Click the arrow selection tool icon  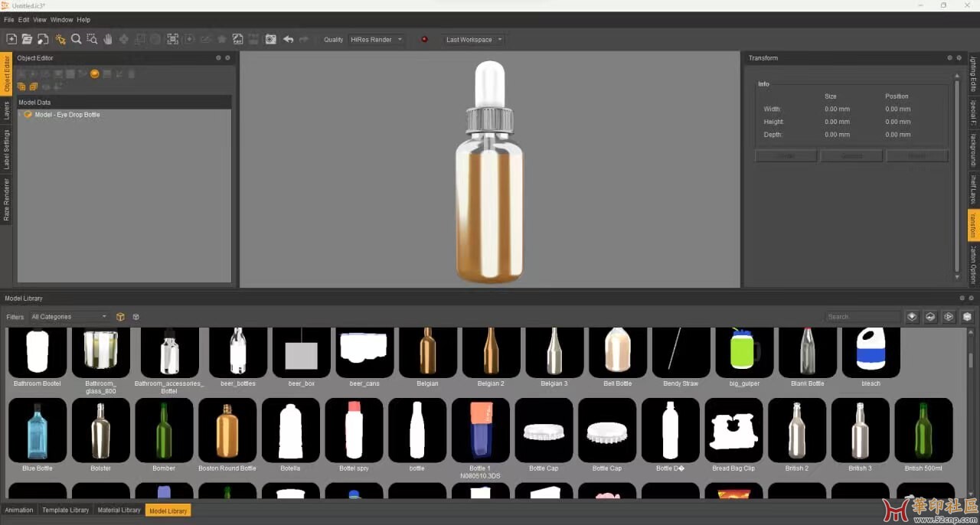(x=60, y=39)
